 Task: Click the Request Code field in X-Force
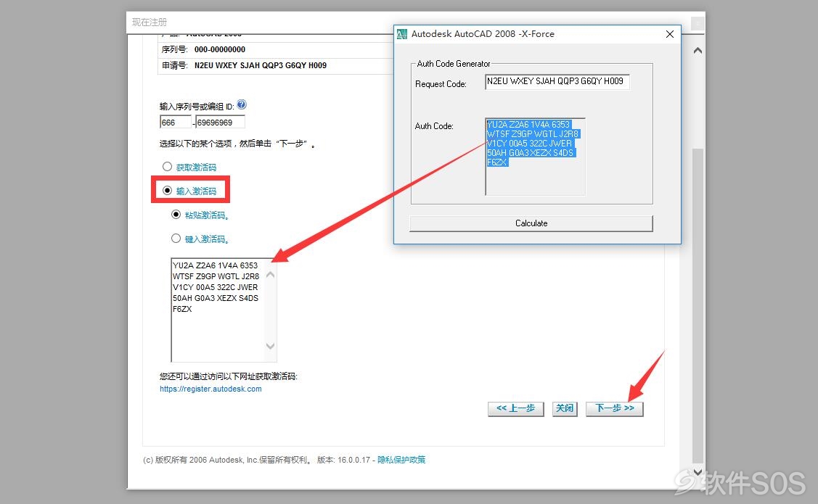557,82
